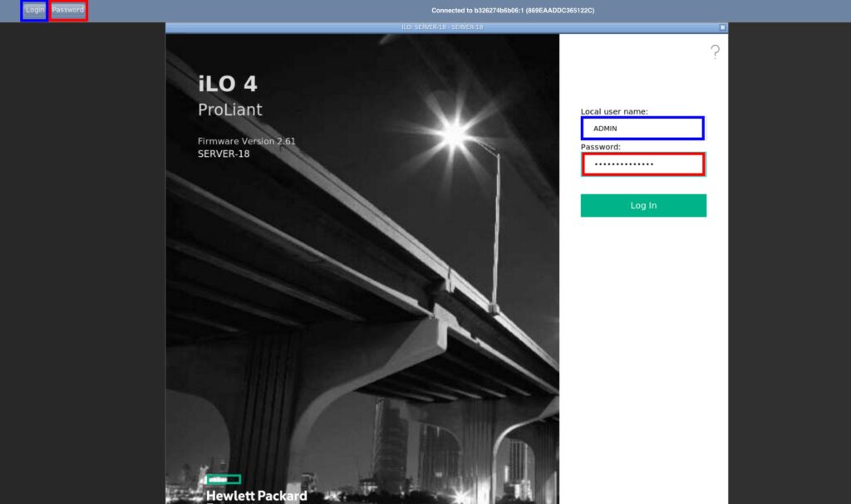Focus the Local user name field

point(642,128)
